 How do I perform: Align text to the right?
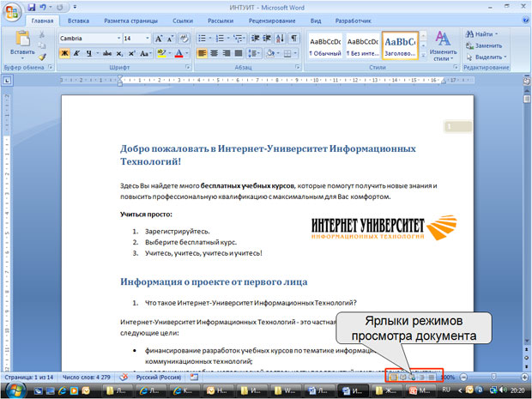[227, 53]
